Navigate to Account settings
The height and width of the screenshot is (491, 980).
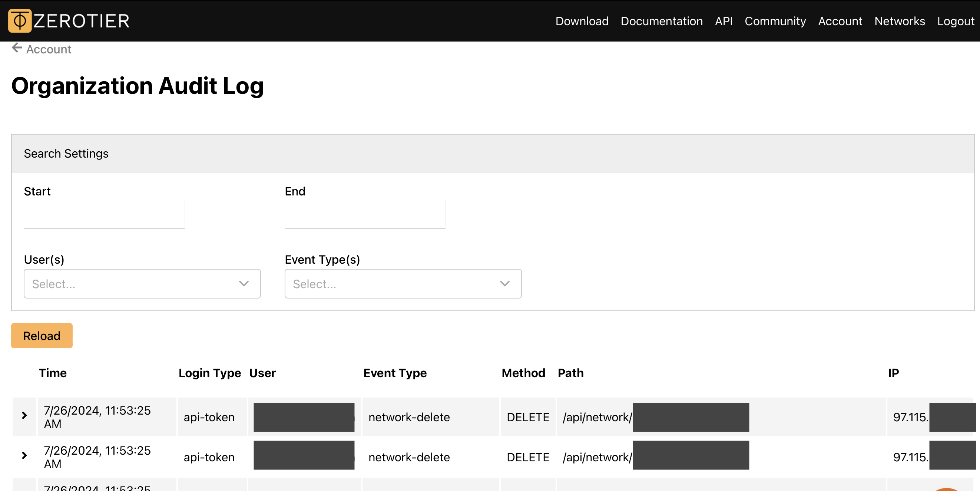pyautogui.click(x=840, y=21)
